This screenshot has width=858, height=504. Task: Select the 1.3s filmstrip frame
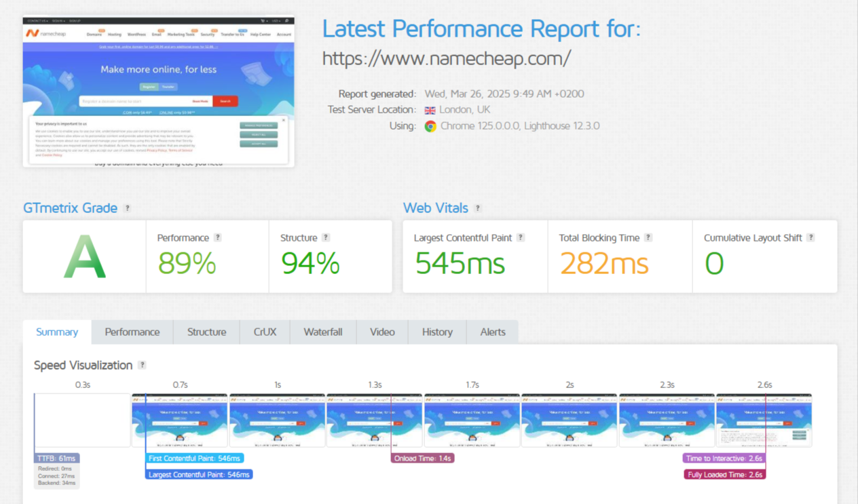tap(375, 420)
